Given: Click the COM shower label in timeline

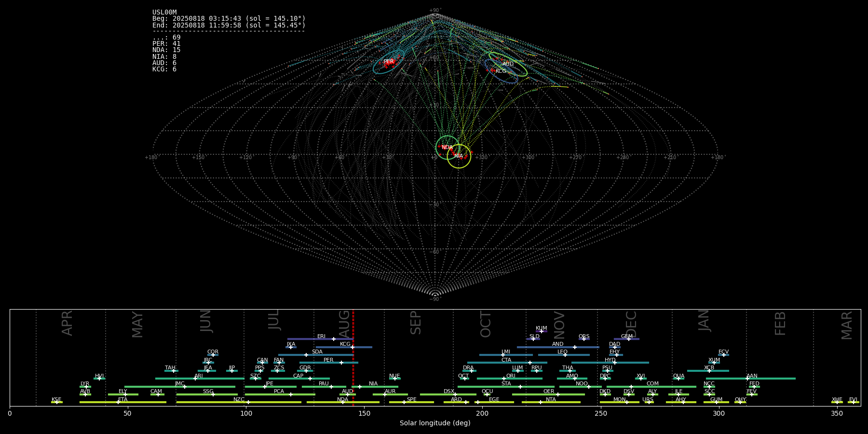Looking at the screenshot, I should (652, 383).
